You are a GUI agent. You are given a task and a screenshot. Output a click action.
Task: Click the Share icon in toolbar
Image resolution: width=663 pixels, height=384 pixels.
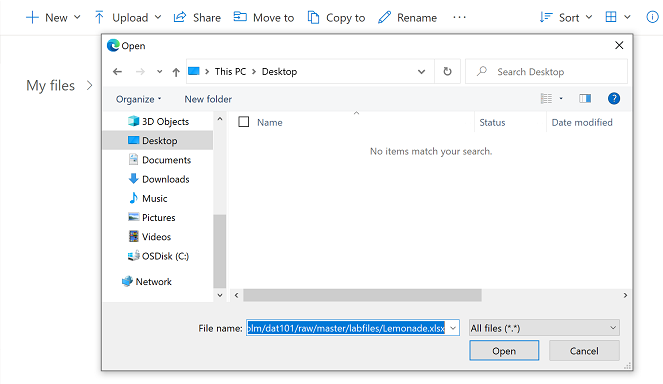pyautogui.click(x=180, y=17)
